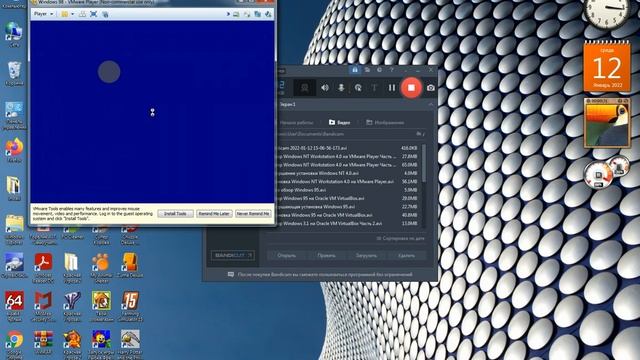
Task: Click the toucan picture slideshow gadget
Action: [x=607, y=122]
